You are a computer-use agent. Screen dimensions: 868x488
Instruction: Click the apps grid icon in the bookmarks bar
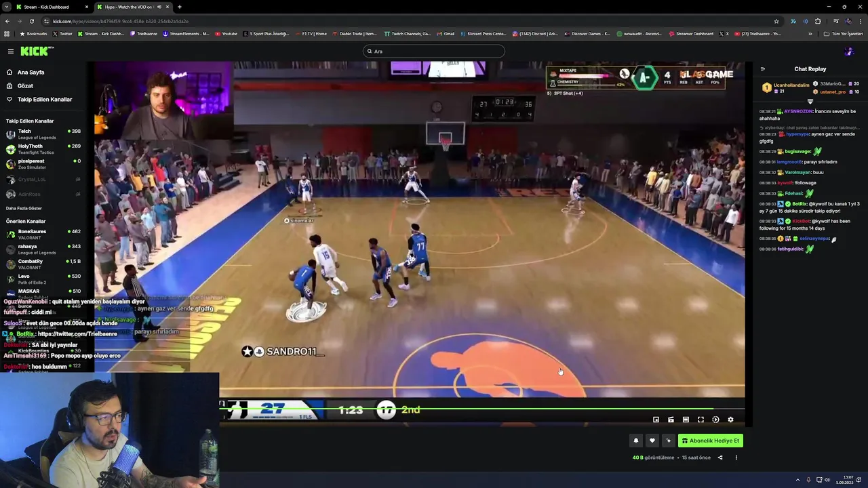tap(7, 33)
